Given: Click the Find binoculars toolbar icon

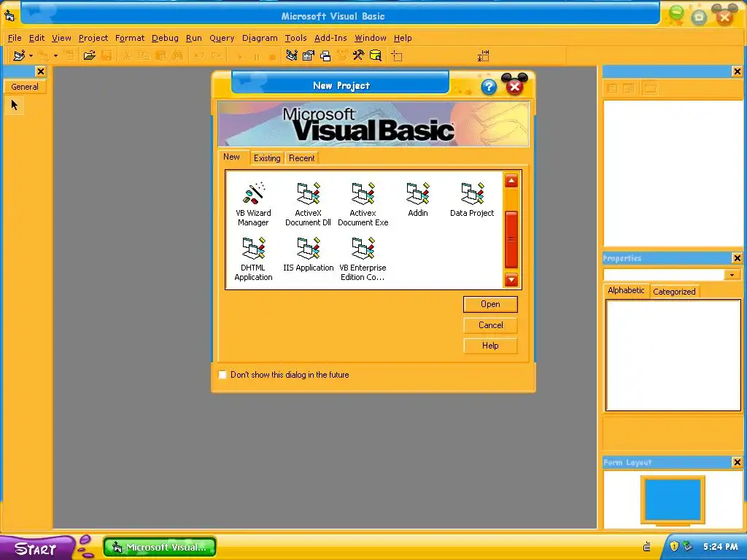Looking at the screenshot, I should pyautogui.click(x=177, y=55).
